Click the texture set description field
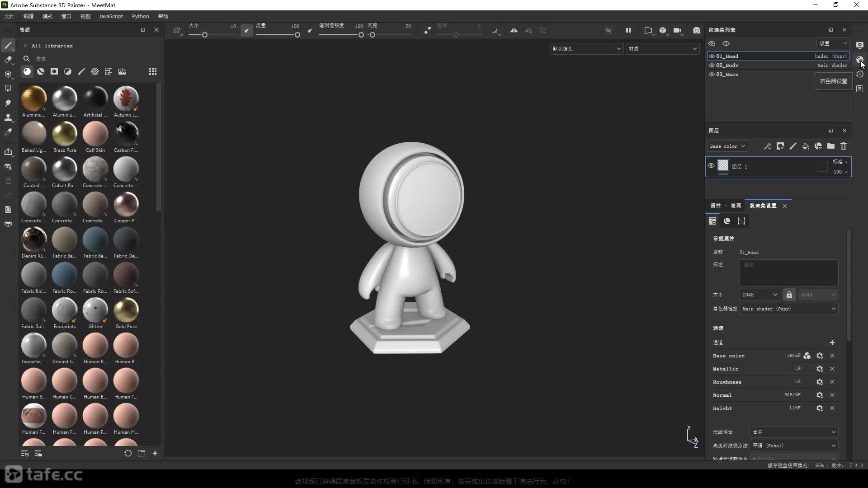 [x=789, y=272]
